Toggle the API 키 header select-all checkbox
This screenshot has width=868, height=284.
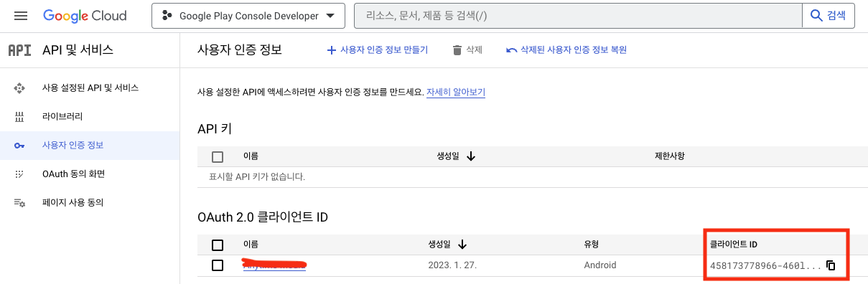click(x=218, y=156)
